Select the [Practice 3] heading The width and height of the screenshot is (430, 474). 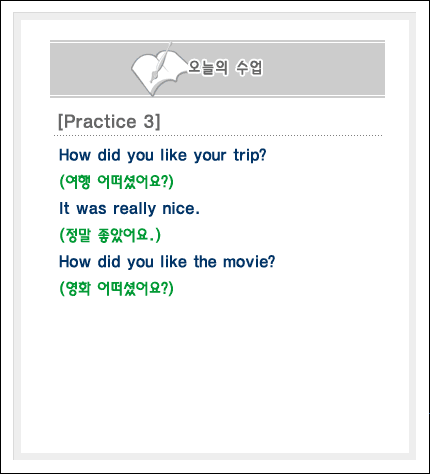(109, 121)
